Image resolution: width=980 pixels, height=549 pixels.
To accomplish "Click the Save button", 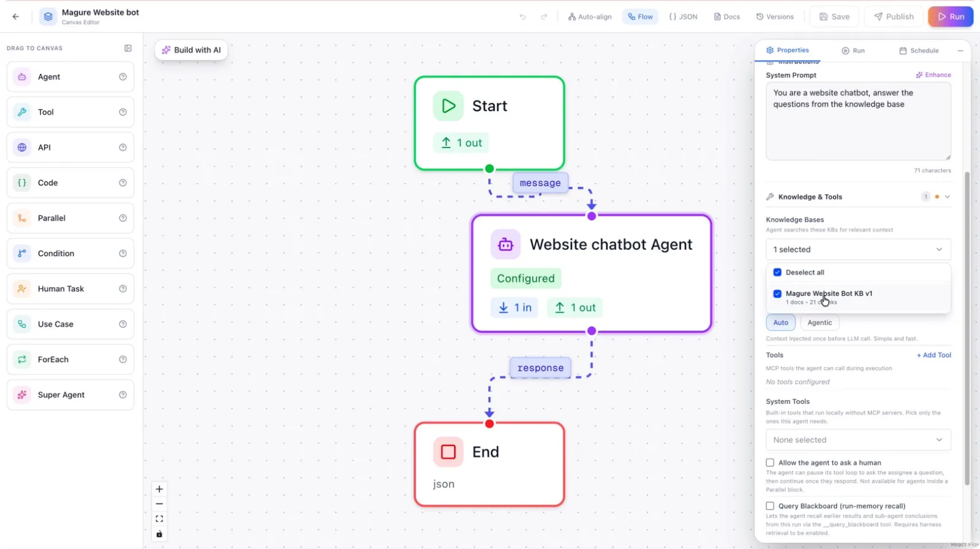I will pos(834,17).
